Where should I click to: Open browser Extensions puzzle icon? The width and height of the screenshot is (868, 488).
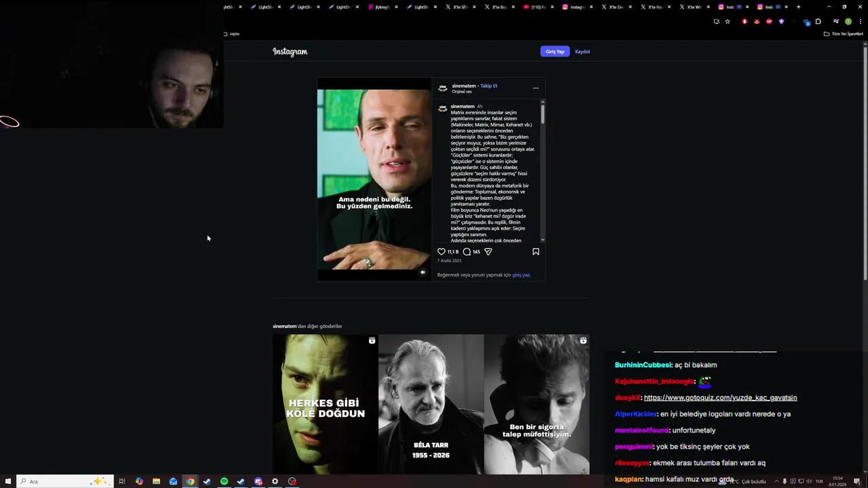pyautogui.click(x=818, y=22)
